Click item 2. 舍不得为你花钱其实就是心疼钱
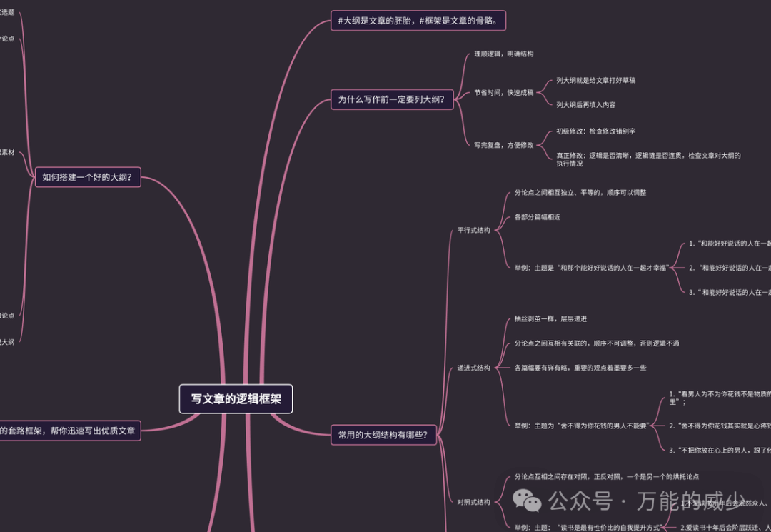 tap(720, 426)
